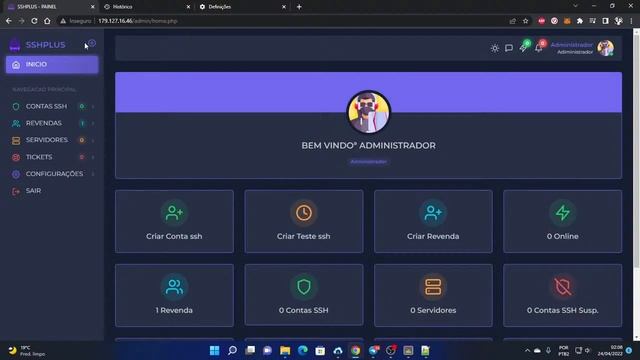Click the shield icon beside CONTAS SSH

point(16,107)
